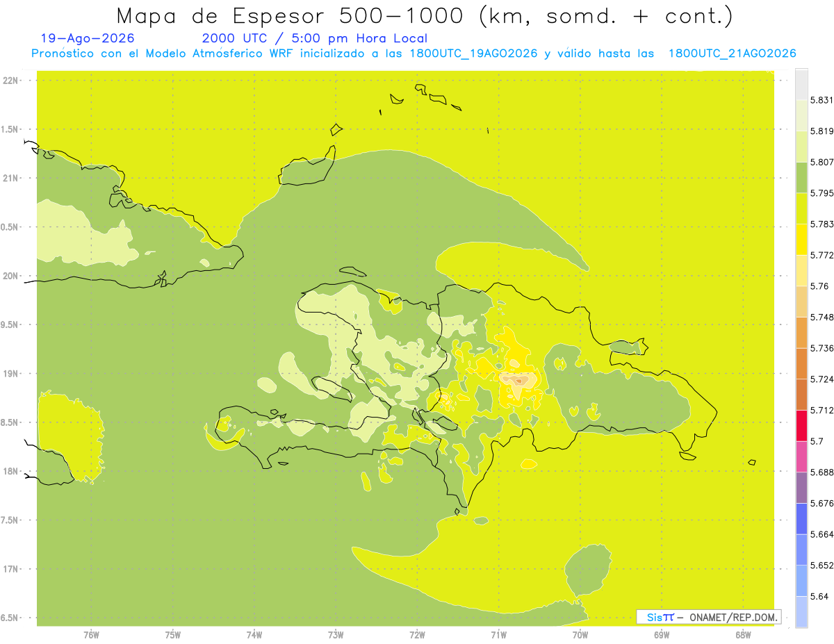
Task: Click the pale blue swatch below 5.64
Action: point(801,612)
